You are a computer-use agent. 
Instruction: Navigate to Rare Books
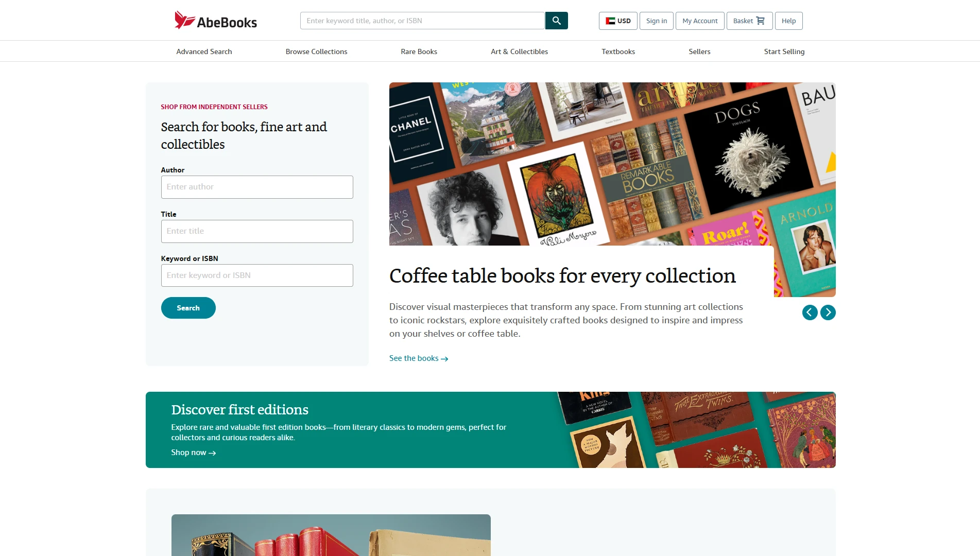(419, 51)
